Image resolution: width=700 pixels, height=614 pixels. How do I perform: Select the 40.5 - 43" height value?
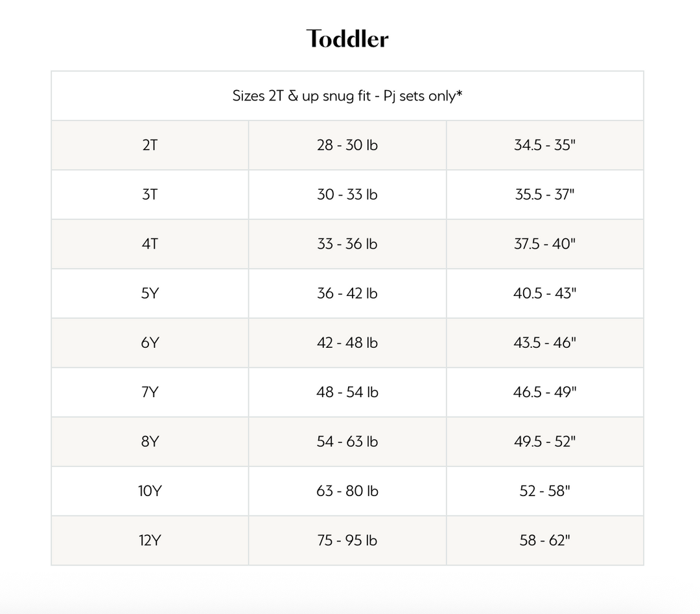click(x=544, y=293)
